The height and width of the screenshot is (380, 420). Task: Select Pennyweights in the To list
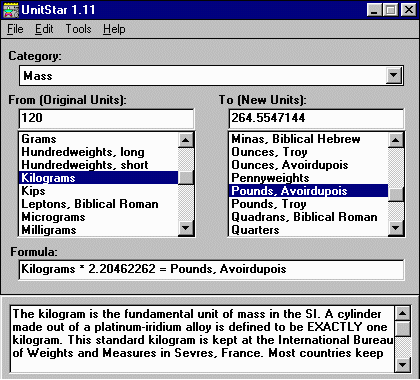[x=309, y=178]
